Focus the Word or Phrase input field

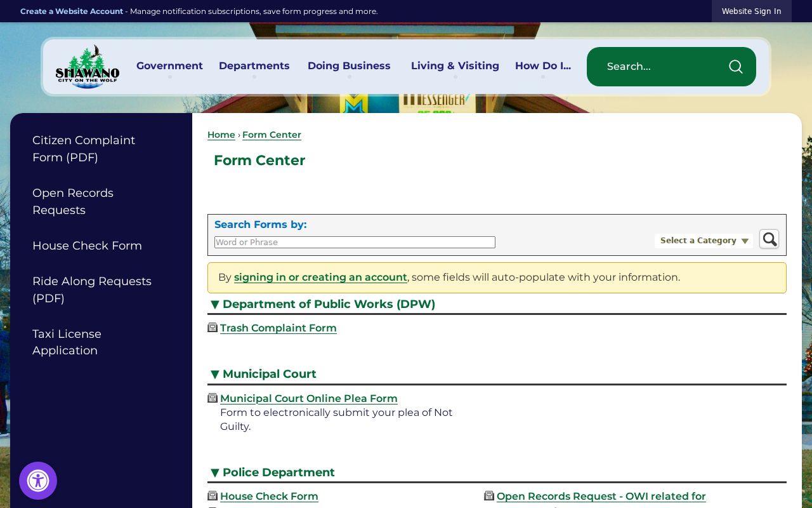[x=355, y=242]
